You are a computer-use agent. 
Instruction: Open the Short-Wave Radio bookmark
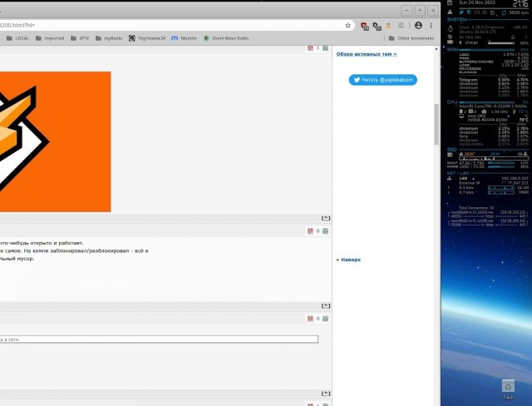click(x=226, y=38)
